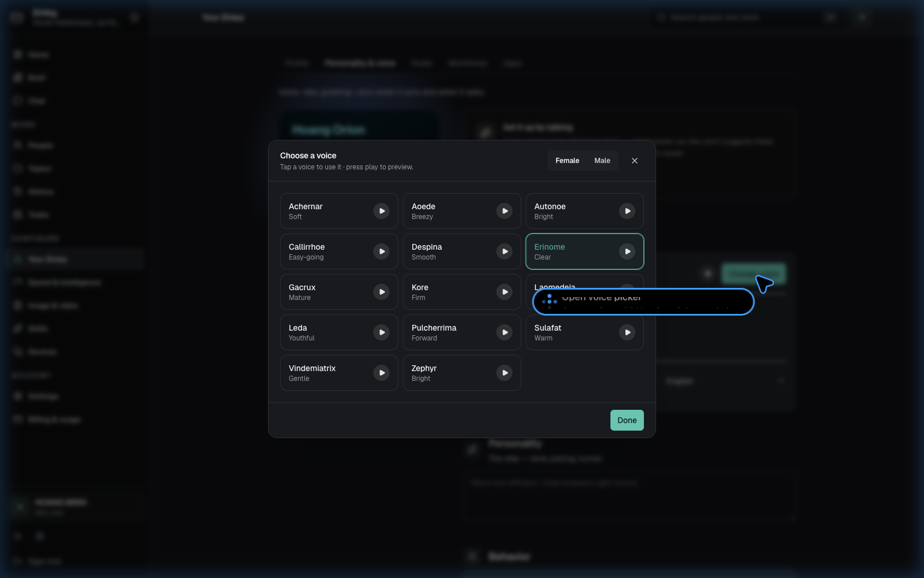
Task: Preview the Achernar voice with its play button
Action: point(381,211)
